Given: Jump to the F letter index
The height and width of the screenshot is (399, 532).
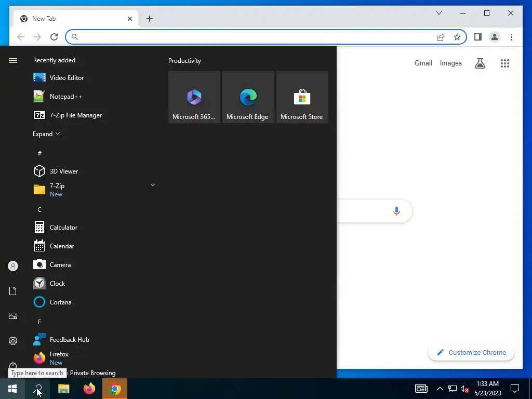Looking at the screenshot, I should point(39,322).
